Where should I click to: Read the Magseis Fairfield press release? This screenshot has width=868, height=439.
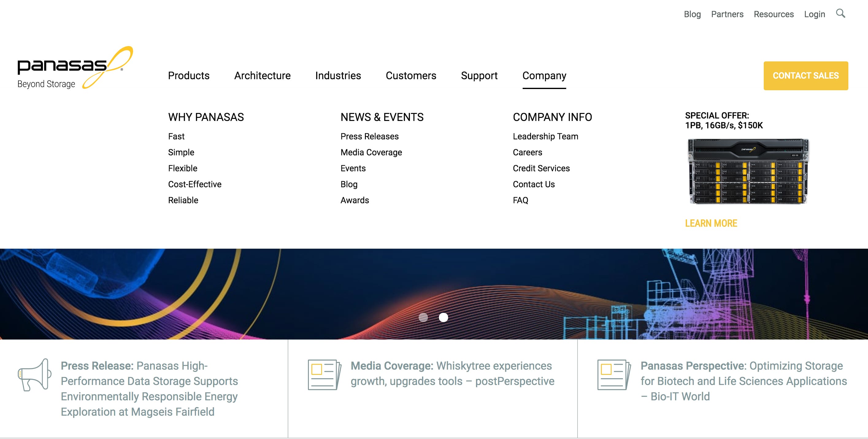tap(149, 389)
